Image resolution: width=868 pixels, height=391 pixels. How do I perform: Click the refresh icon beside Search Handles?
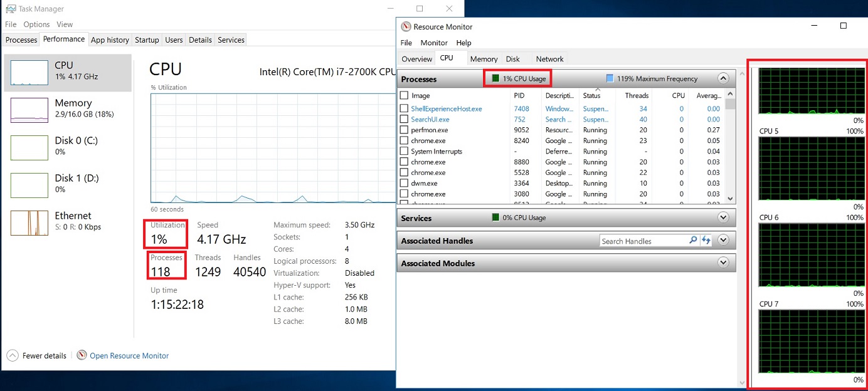(x=706, y=241)
